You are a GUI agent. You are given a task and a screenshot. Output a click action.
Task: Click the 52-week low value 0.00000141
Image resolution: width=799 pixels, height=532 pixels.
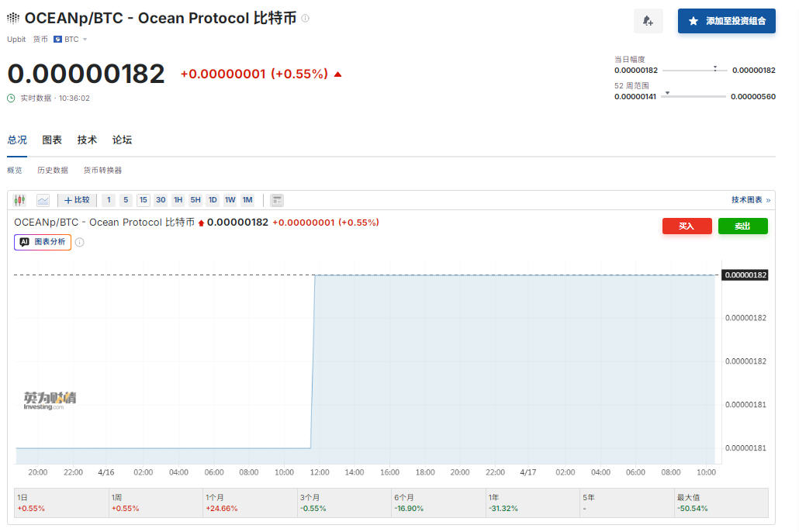click(x=635, y=97)
